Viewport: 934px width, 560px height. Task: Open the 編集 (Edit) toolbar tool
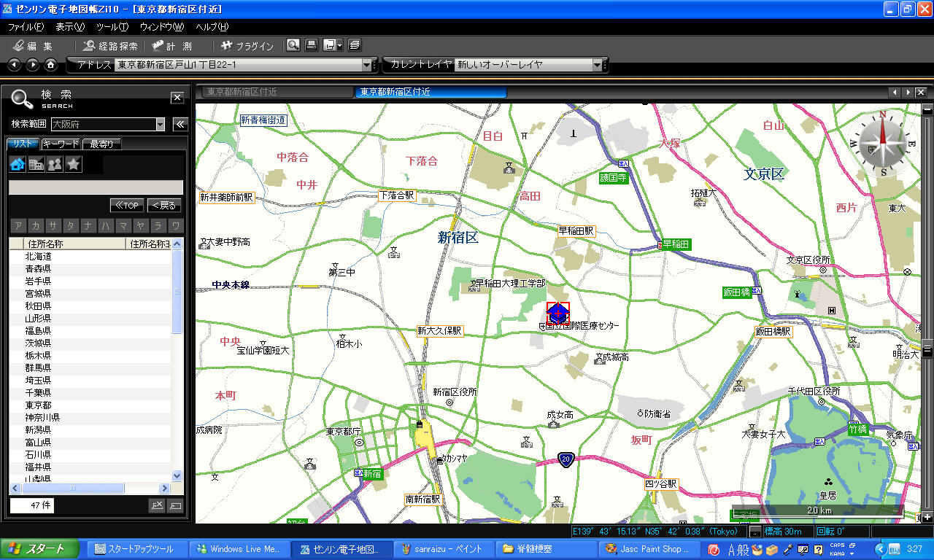click(34, 46)
